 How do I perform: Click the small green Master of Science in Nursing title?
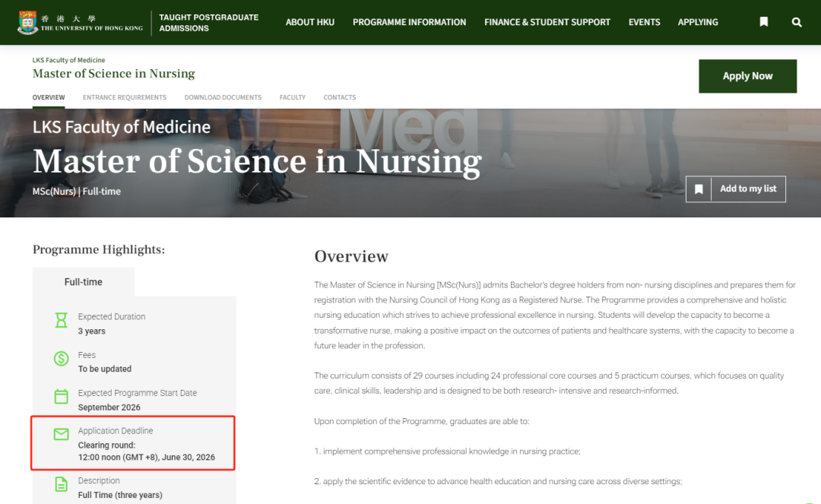point(113,73)
